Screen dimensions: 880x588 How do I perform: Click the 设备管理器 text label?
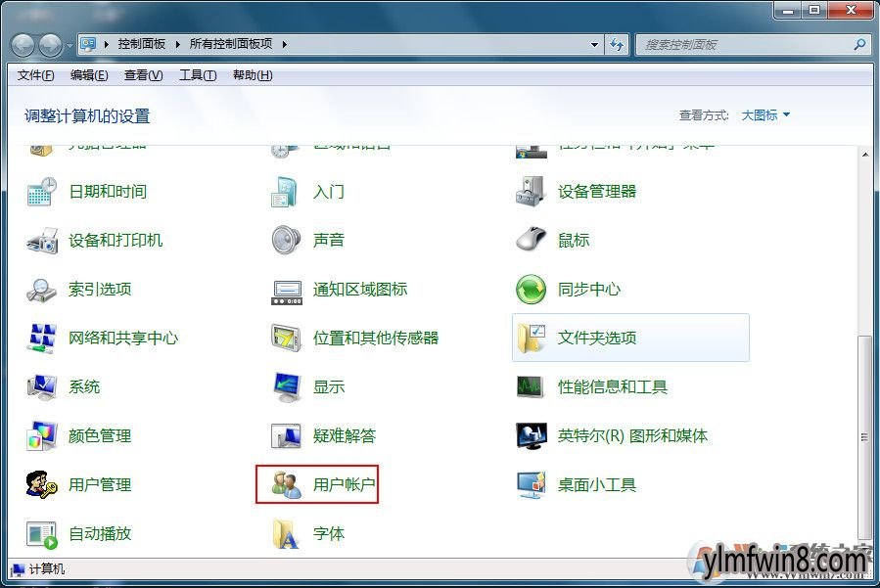pos(596,192)
